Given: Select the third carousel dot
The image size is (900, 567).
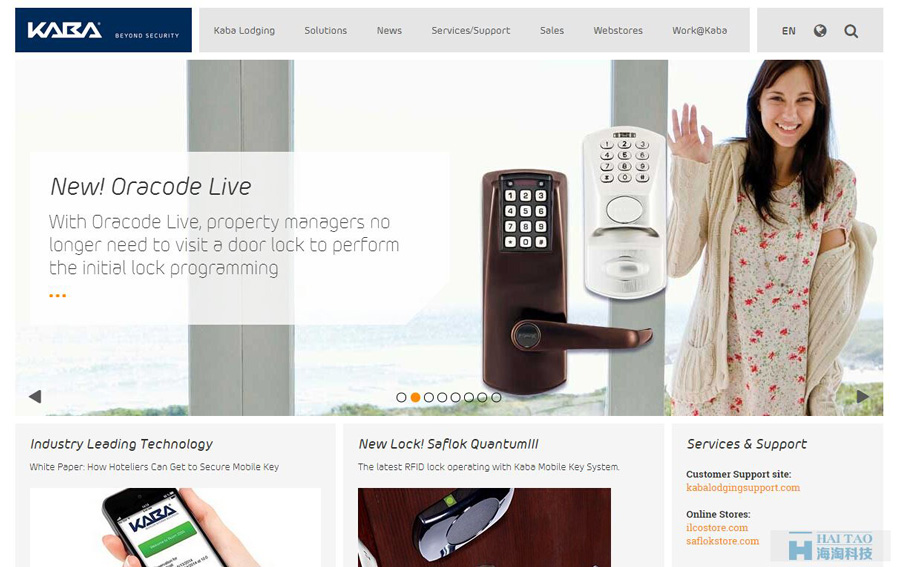Looking at the screenshot, I should [x=429, y=397].
